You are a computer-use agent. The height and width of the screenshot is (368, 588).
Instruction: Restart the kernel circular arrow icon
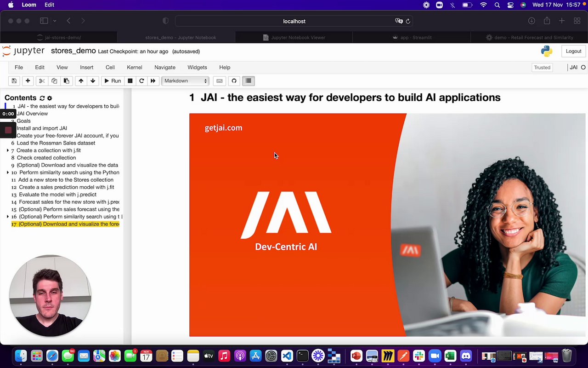click(x=141, y=81)
